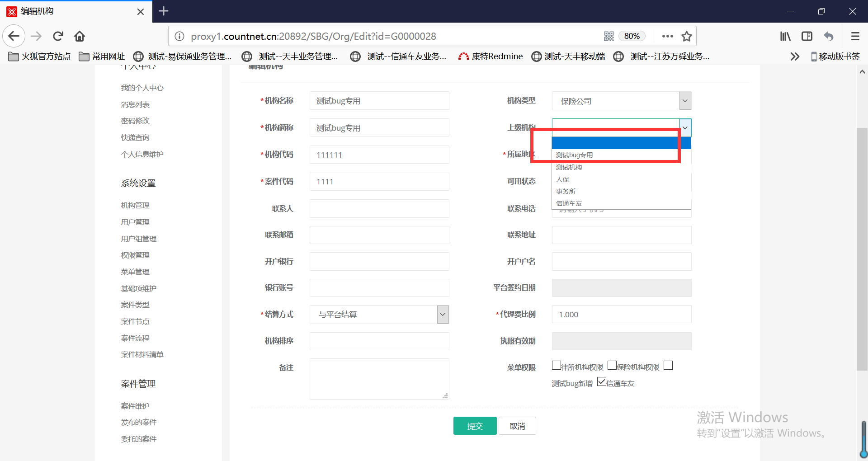This screenshot has height=461, width=868.
Task: Open 案件类型 in the sidebar
Action: click(x=135, y=305)
